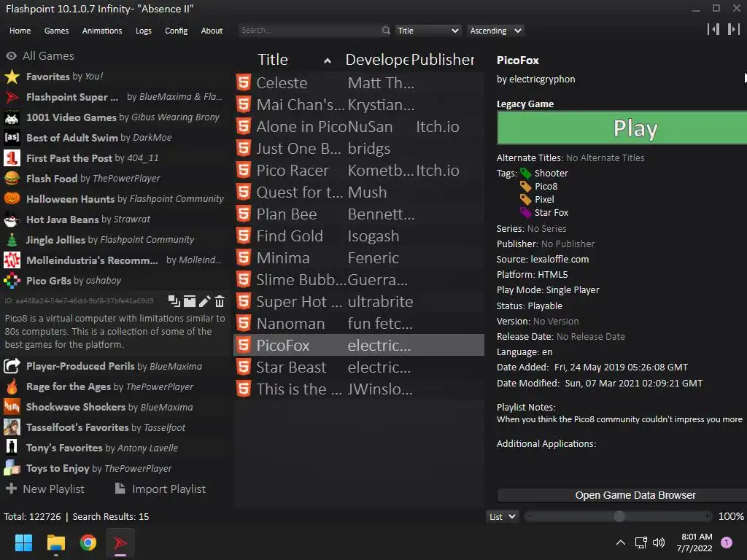This screenshot has width=747, height=560.
Task: Select the Pico Racer game row
Action: 359,170
